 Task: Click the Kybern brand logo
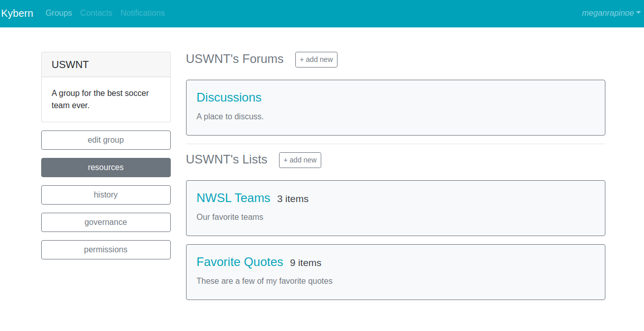click(17, 13)
